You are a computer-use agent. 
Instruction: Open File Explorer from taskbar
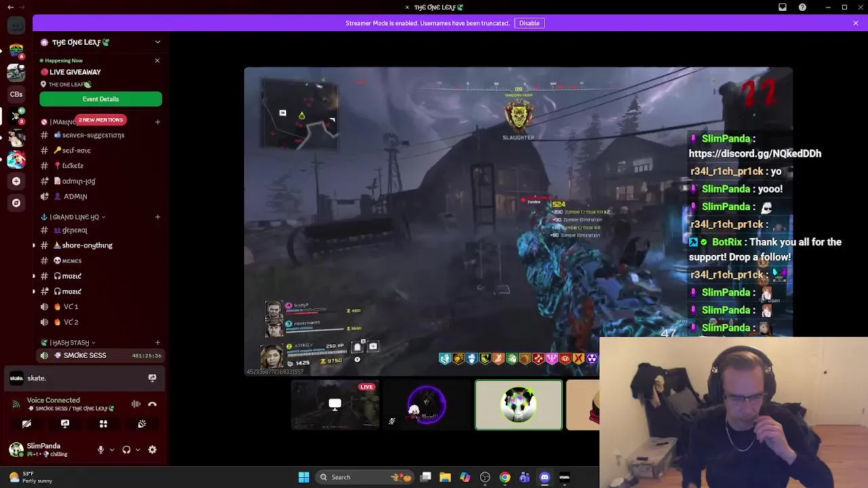coord(445,477)
